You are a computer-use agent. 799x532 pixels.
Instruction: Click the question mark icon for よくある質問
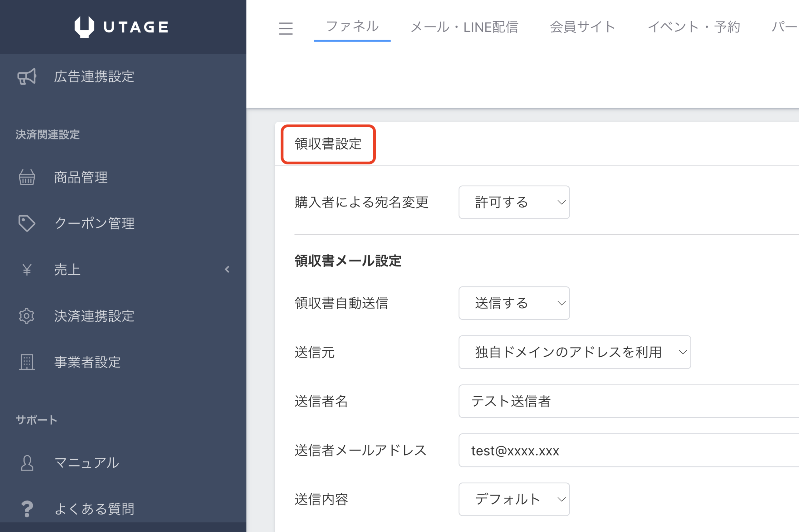coord(27,509)
